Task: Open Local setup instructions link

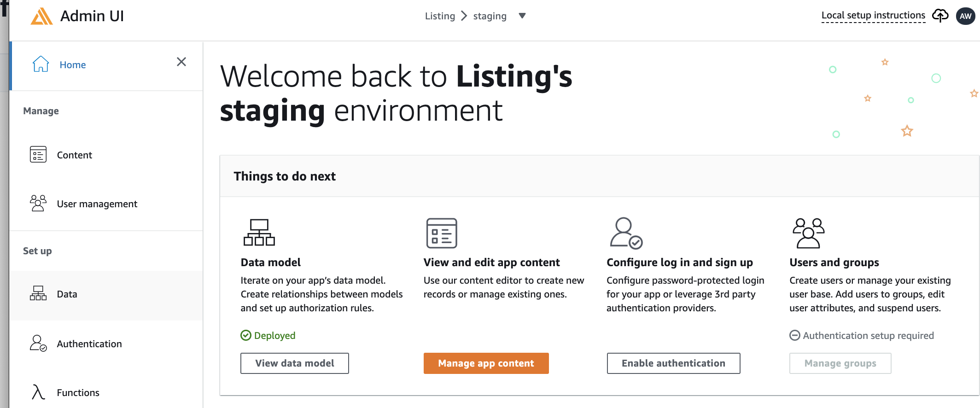Action: (873, 15)
